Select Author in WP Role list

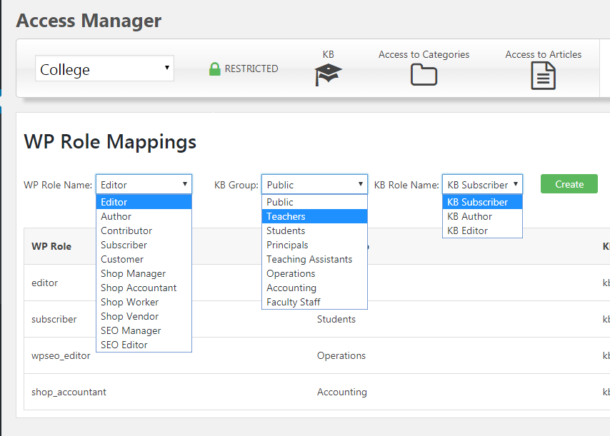(x=144, y=217)
